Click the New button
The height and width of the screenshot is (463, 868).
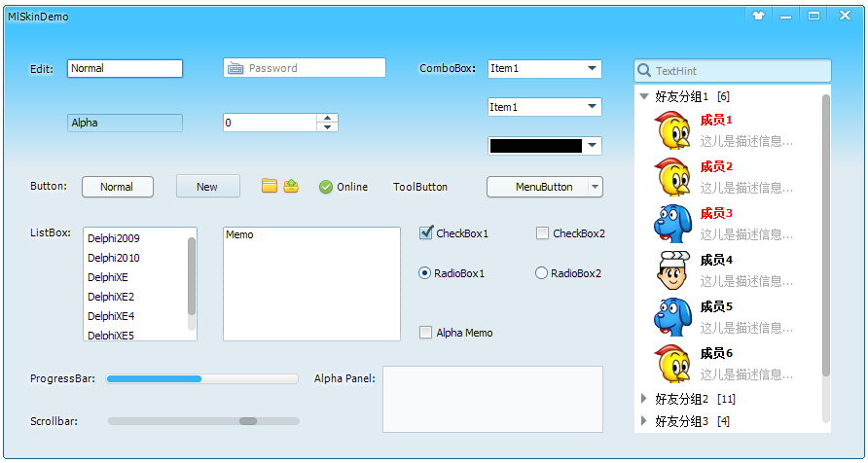(208, 187)
